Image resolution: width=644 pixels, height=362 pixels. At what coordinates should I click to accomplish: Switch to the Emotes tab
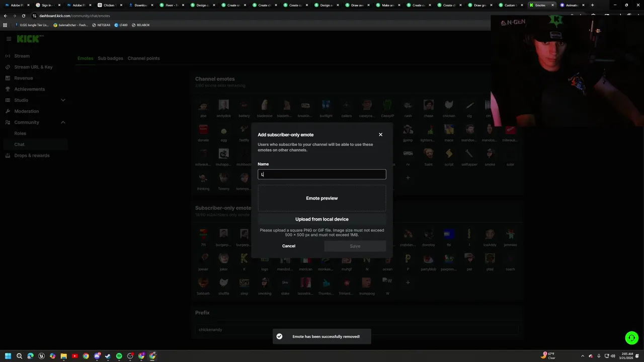coord(85,58)
